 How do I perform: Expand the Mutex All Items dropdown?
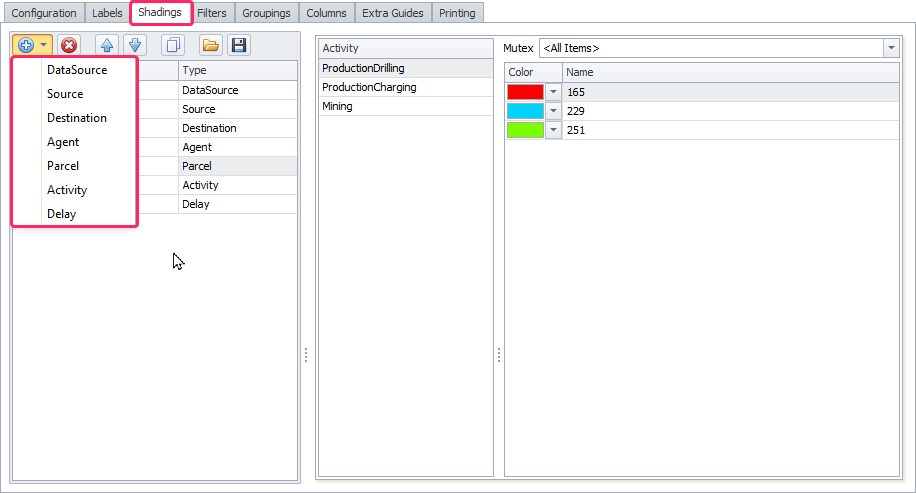(890, 48)
